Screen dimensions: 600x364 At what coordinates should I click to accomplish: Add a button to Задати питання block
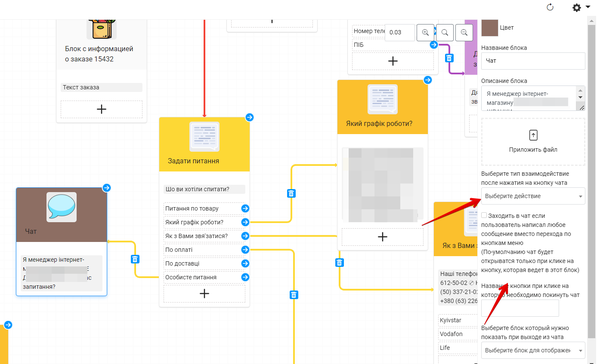[204, 294]
